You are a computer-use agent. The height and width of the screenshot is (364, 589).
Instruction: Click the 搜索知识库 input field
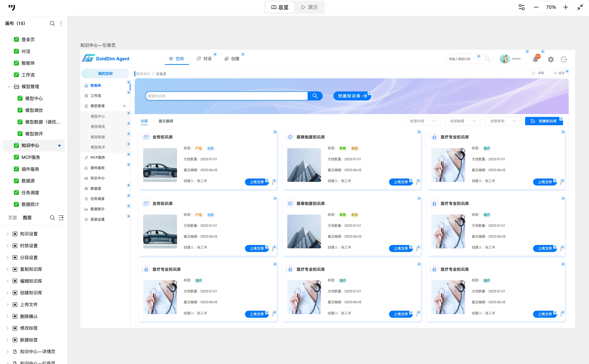point(226,96)
